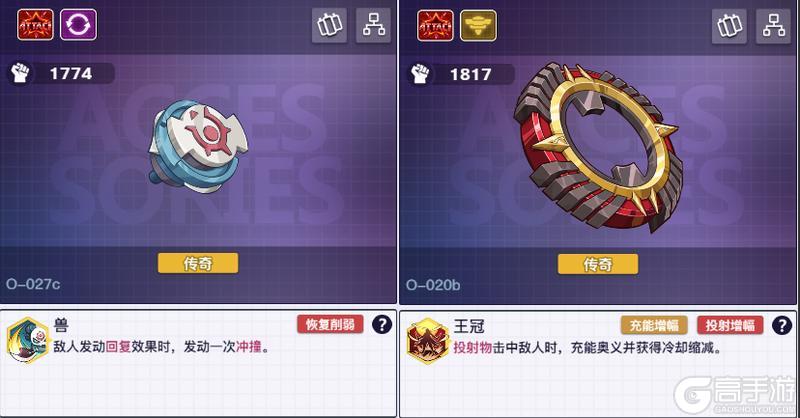
Task: Click the 传奇 badge under crown ring
Action: click(597, 264)
